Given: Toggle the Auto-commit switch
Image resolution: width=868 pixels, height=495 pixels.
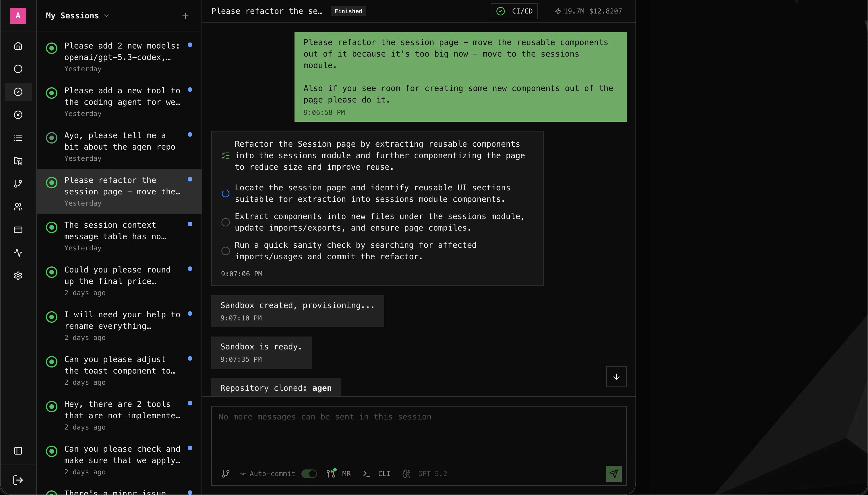Looking at the screenshot, I should [x=309, y=473].
